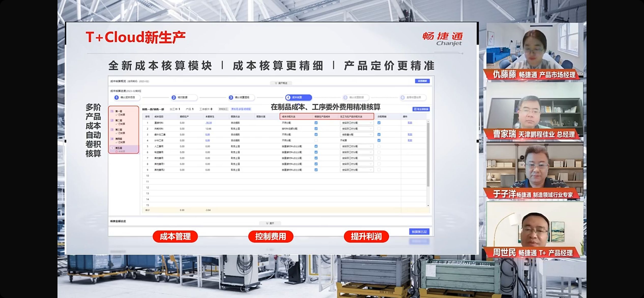The height and width of the screenshot is (298, 644).
Task: Click the 取全部数据 button above the table
Action: (x=421, y=109)
